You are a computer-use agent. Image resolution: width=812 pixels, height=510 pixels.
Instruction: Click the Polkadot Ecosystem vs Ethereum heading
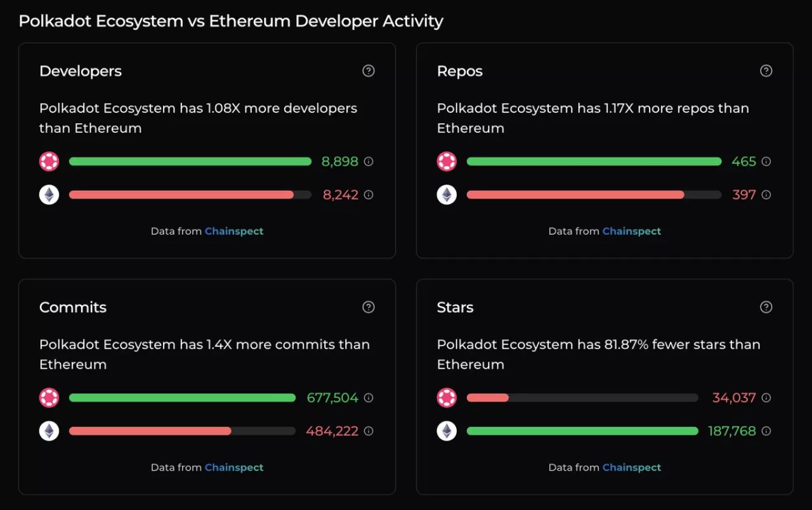(231, 21)
